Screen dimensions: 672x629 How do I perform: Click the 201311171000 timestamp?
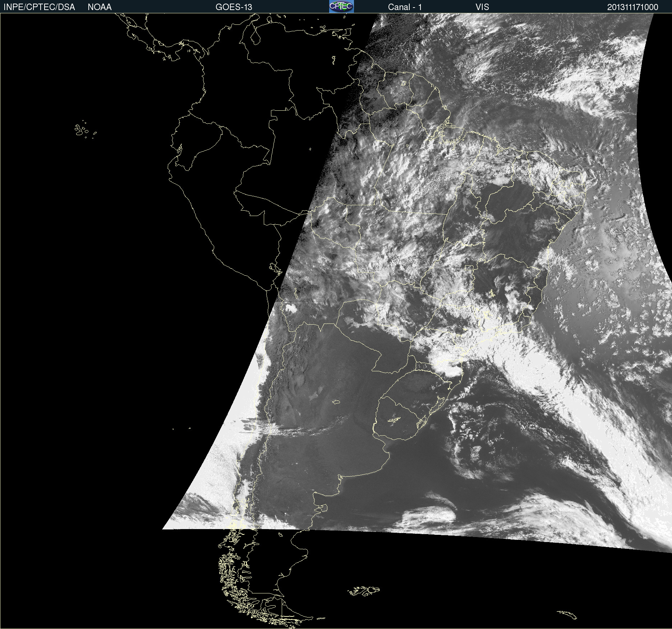pyautogui.click(x=632, y=7)
